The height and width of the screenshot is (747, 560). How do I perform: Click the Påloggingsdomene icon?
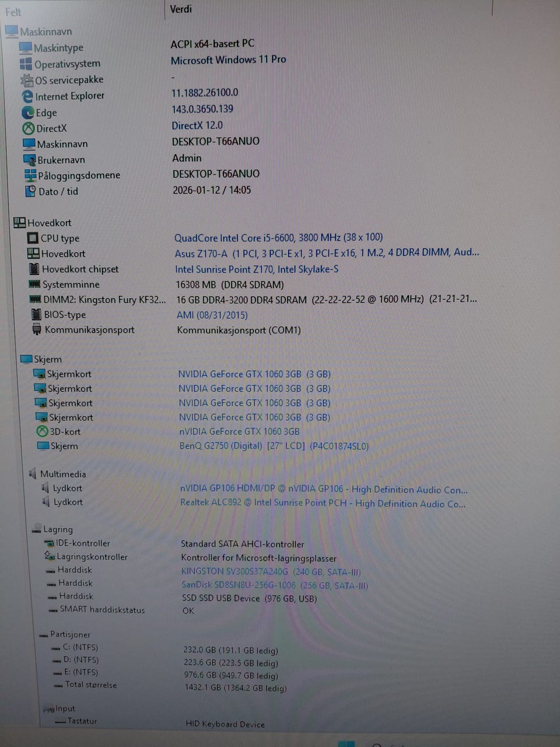point(30,175)
